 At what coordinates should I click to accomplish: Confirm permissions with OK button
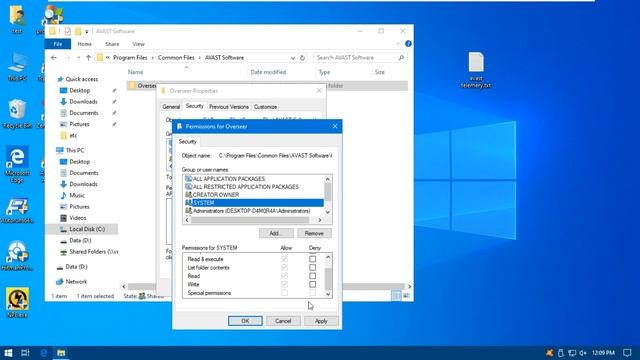(245, 321)
